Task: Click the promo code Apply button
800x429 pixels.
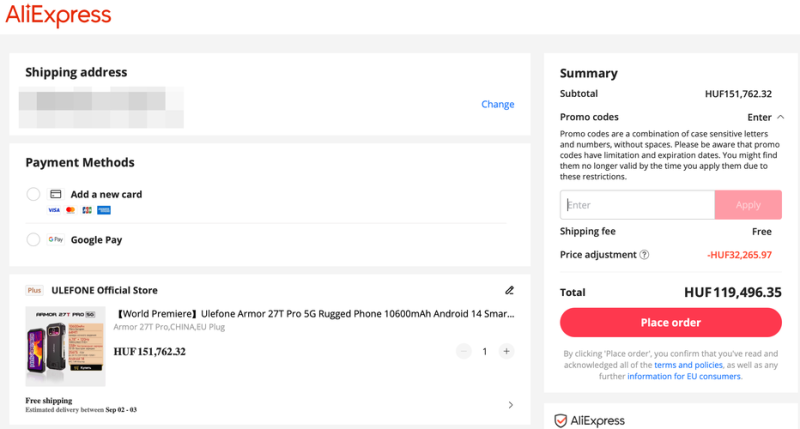Action: coord(748,205)
